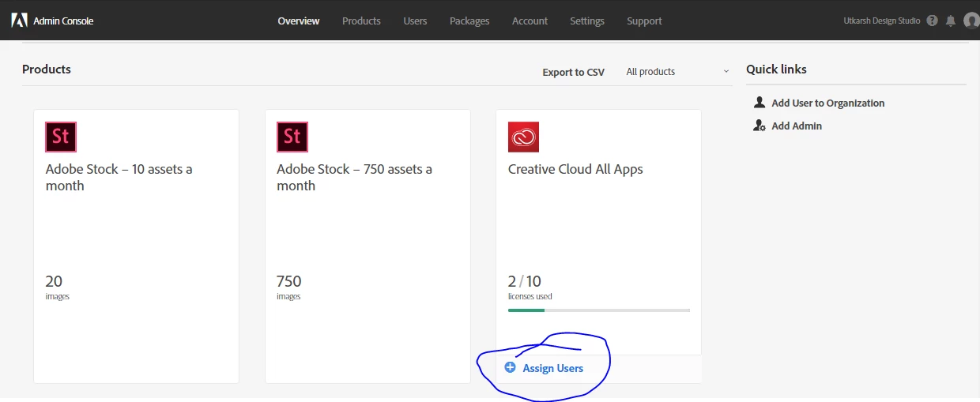This screenshot has height=402, width=980.
Task: Click Utkarsh Design Studio organization name
Action: click(882, 21)
